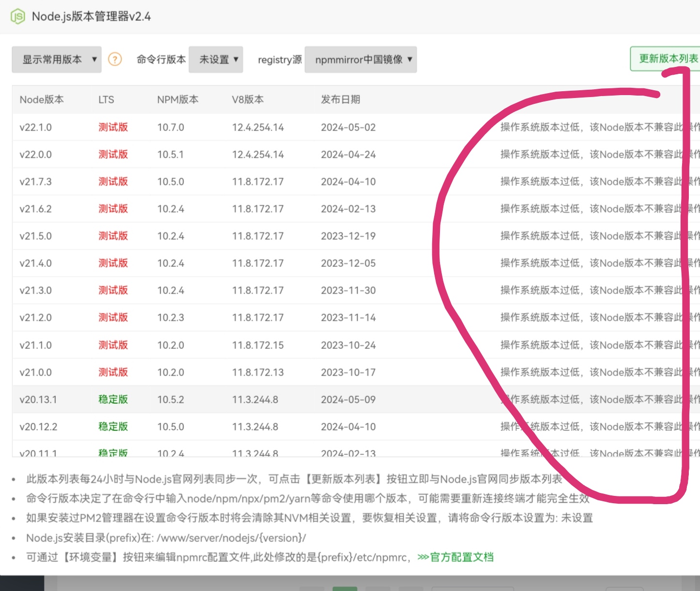This screenshot has height=591, width=700.
Task: Select the v21.2.0 version cell
Action: tap(36, 317)
